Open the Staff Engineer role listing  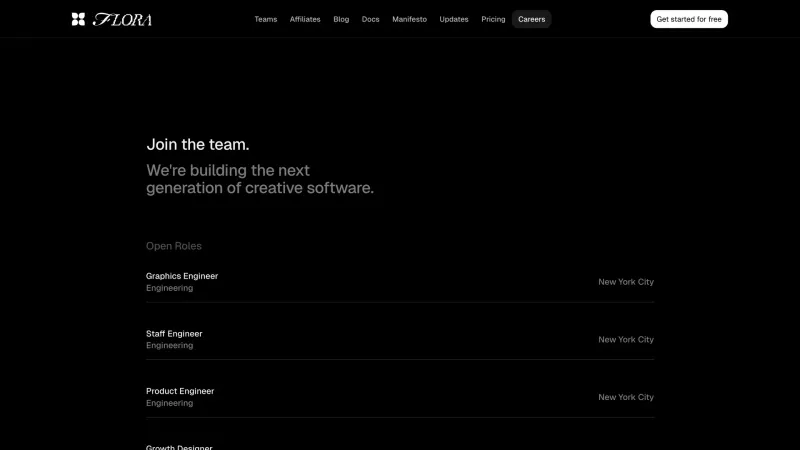click(x=400, y=339)
